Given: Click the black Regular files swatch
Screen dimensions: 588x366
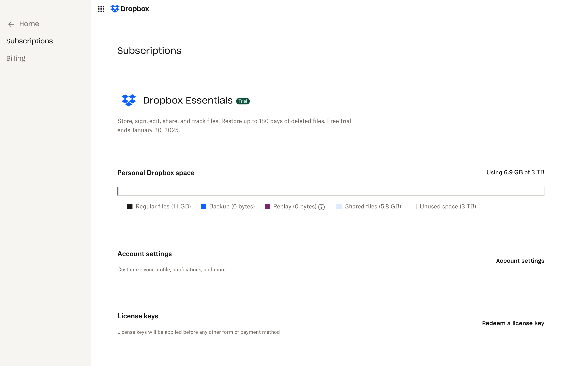Looking at the screenshot, I should click(x=130, y=206).
